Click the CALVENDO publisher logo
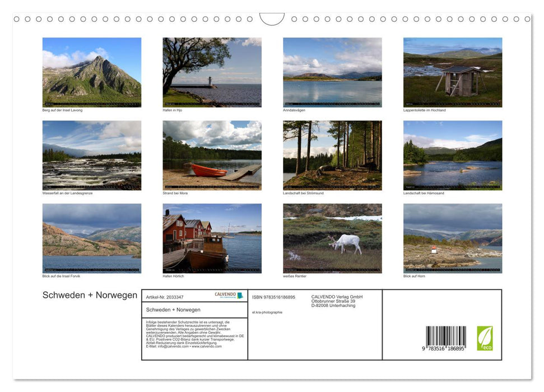The width and height of the screenshot is (544, 392). (230, 294)
